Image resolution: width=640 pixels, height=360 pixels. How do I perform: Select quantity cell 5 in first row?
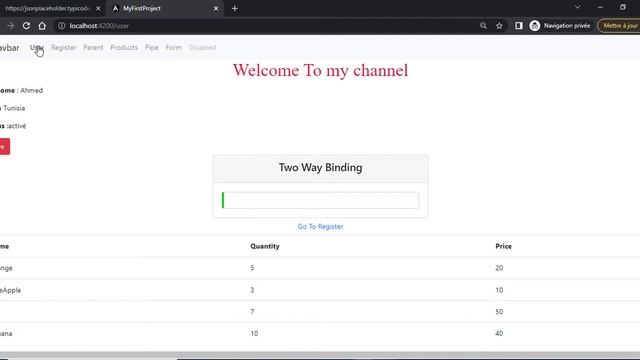(x=252, y=268)
